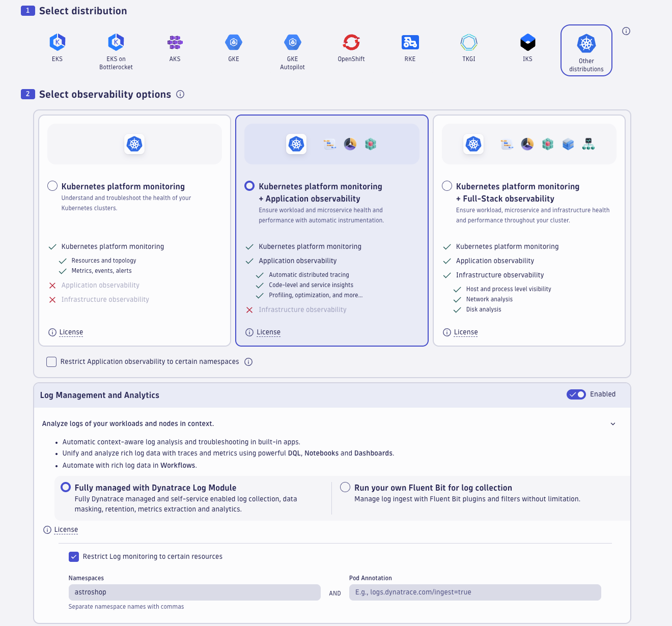Image resolution: width=672 pixels, height=626 pixels.
Task: Click 'Metrics, events, alerts' feature line
Action: click(102, 271)
